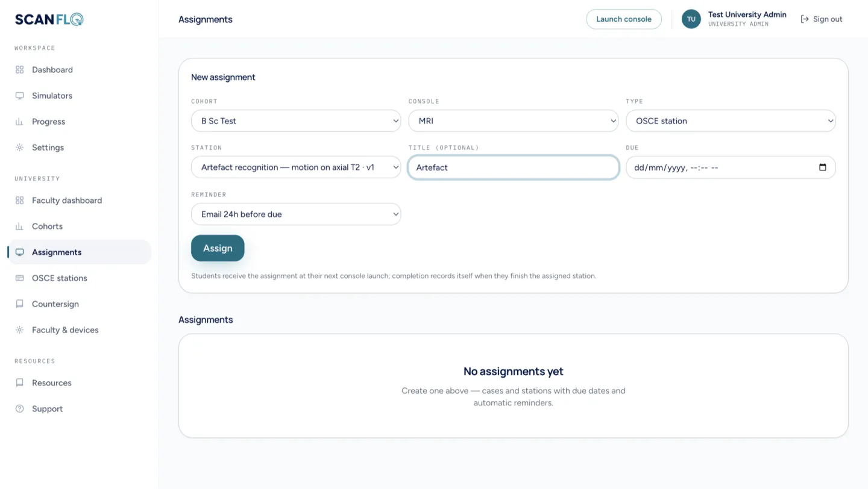The image size is (868, 489).
Task: Click the Dashboard grid icon in sidebar
Action: 20,70
